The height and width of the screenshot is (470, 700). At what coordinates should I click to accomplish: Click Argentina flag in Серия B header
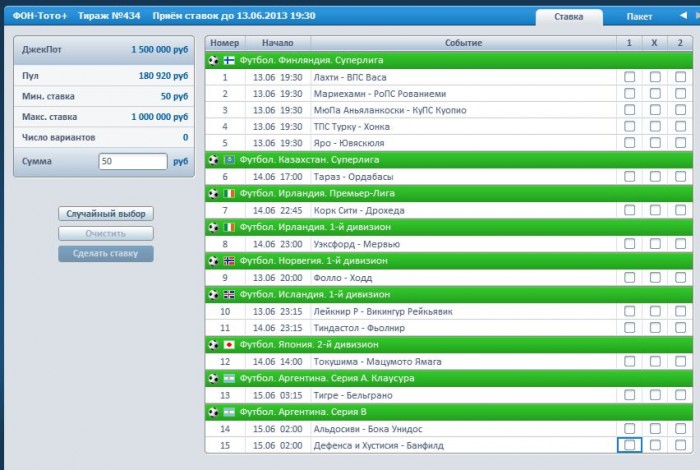[x=229, y=412]
